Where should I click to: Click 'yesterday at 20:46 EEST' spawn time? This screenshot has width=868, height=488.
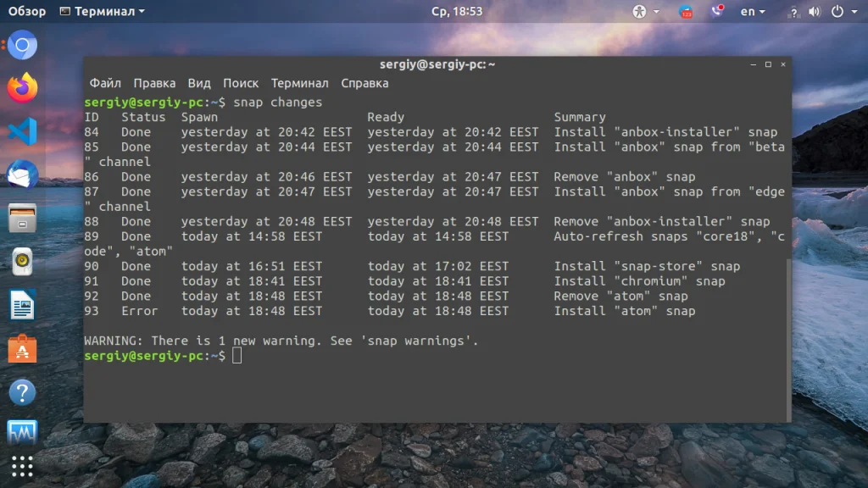click(x=266, y=177)
